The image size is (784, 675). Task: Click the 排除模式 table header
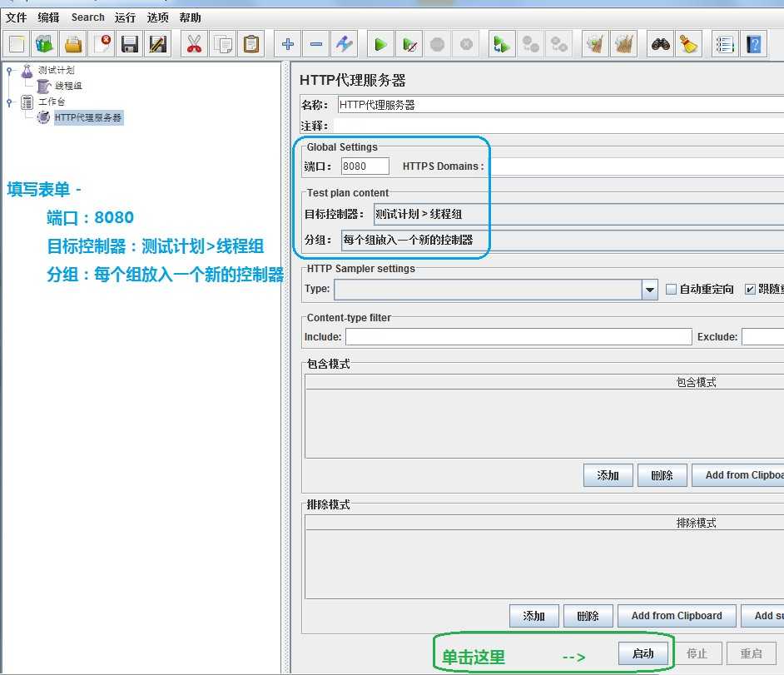pos(544,523)
